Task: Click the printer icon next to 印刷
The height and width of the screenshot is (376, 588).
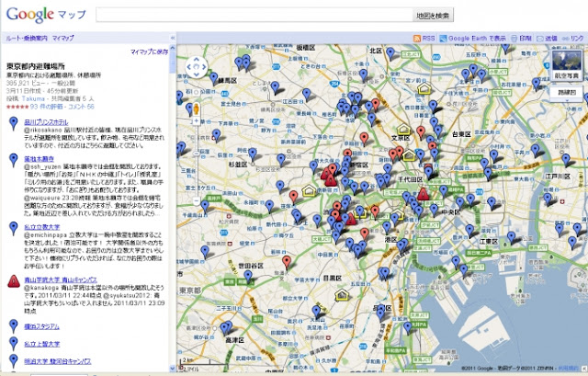Action: (x=514, y=39)
